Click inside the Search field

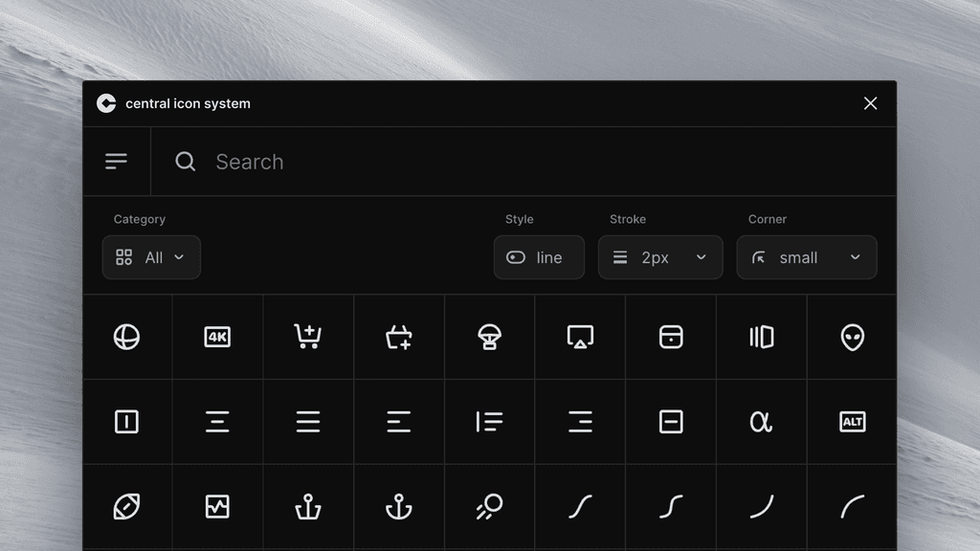tap(383, 161)
